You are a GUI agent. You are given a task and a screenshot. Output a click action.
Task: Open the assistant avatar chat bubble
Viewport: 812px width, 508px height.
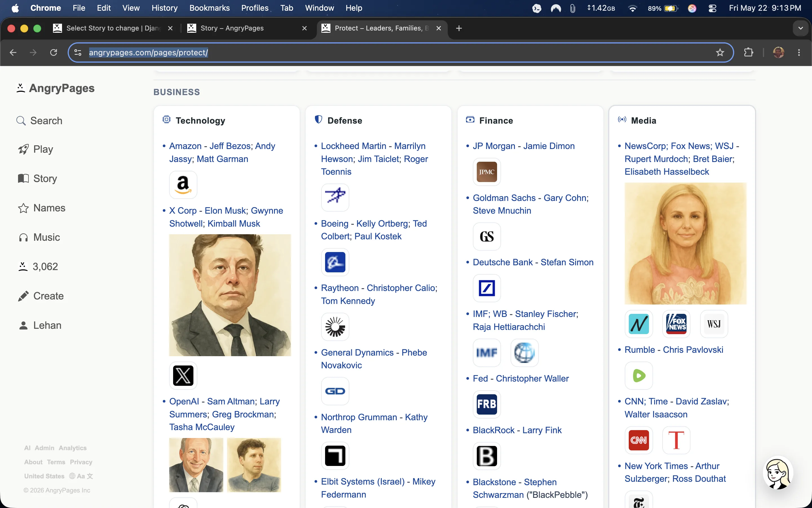[778, 473]
